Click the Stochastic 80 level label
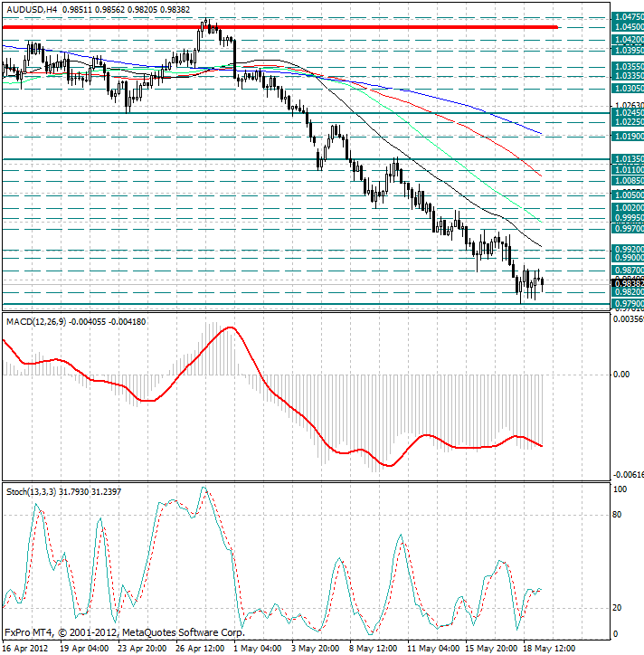 pyautogui.click(x=617, y=515)
